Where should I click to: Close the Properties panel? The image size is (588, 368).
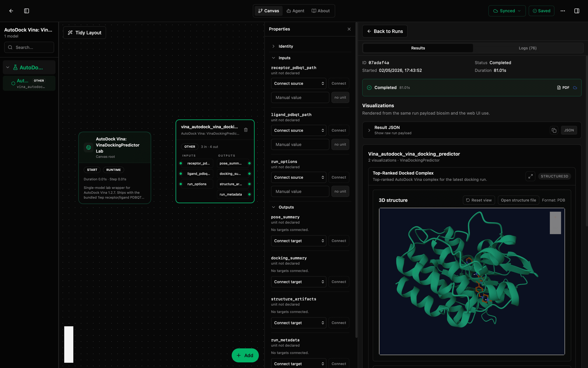pyautogui.click(x=349, y=29)
